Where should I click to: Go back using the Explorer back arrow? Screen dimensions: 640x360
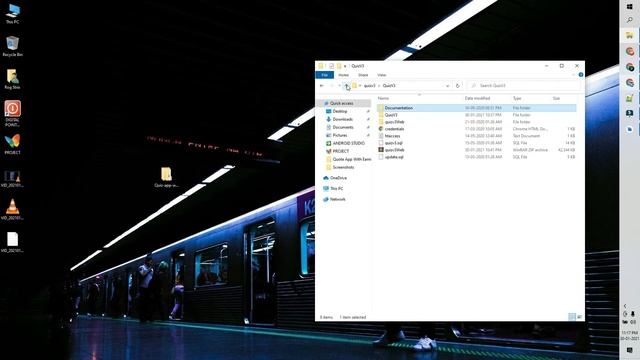click(322, 86)
